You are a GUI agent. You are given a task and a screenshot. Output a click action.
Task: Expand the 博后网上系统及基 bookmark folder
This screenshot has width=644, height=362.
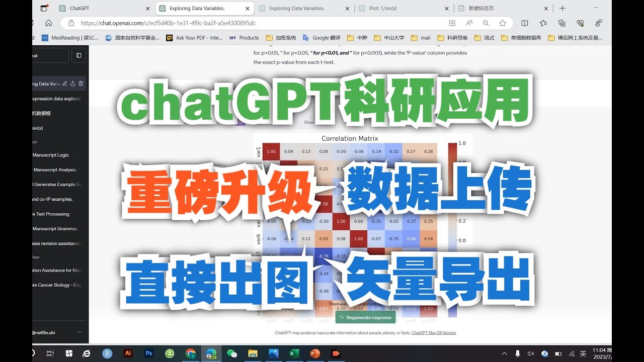575,38
